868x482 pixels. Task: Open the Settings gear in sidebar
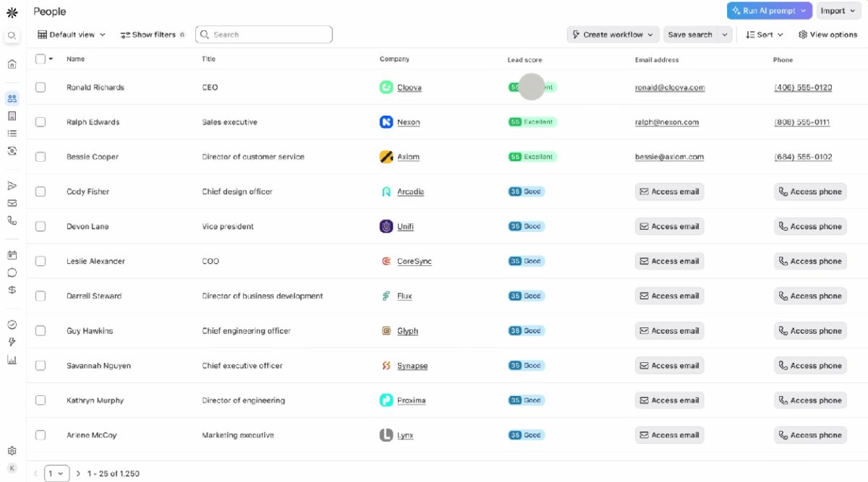pos(12,450)
